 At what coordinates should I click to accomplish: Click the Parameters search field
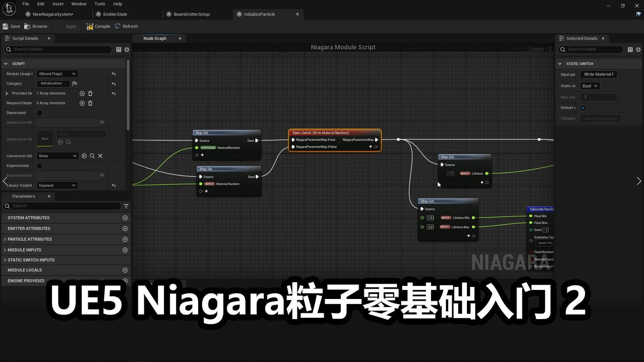tap(62, 206)
